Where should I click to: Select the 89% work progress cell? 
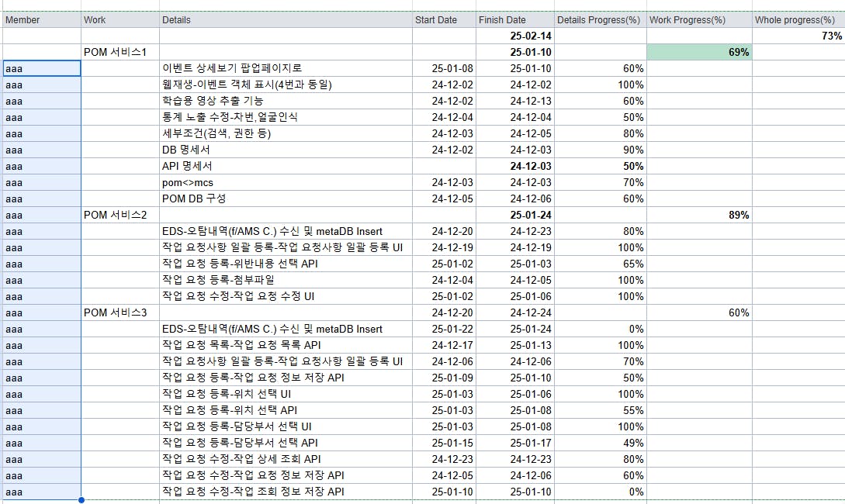pos(699,215)
